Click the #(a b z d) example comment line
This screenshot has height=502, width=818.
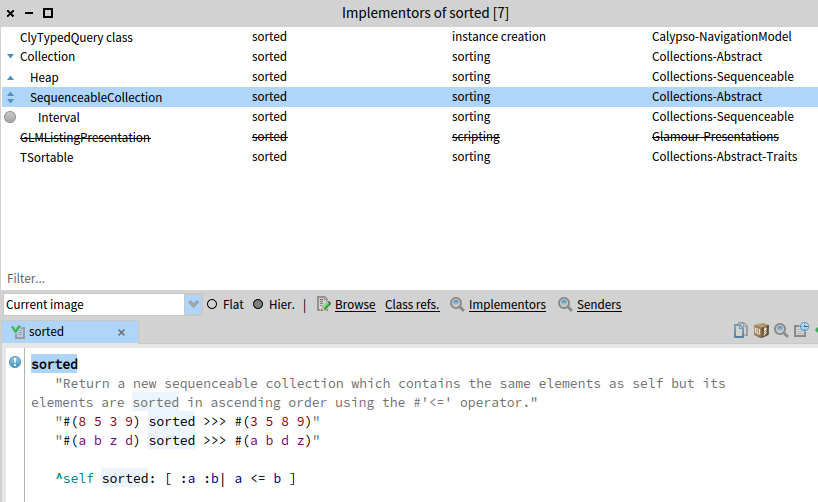[187, 441]
